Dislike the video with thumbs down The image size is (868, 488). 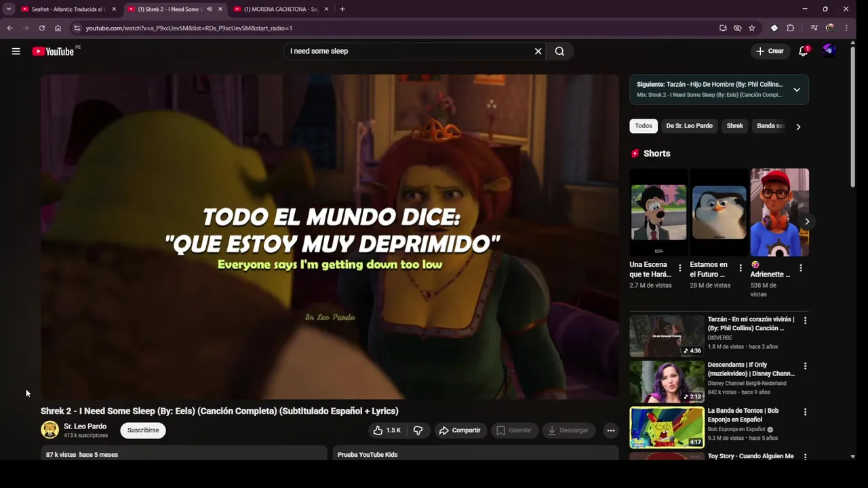click(418, 430)
